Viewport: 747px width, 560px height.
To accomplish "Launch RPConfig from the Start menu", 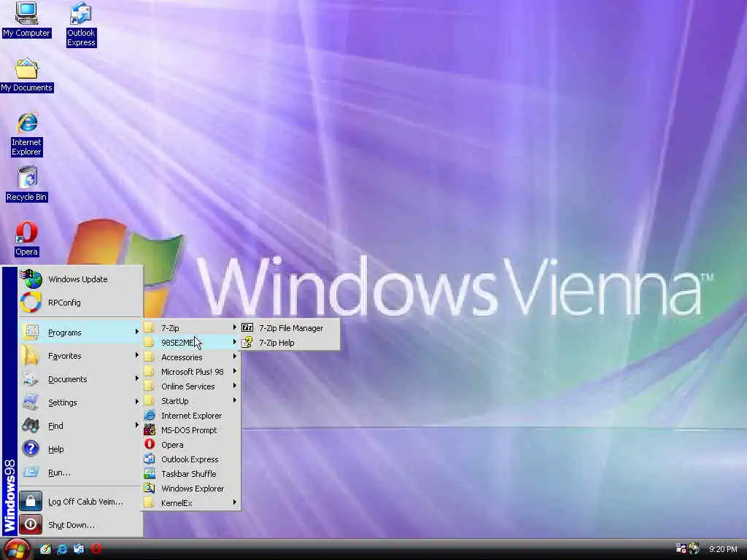I will click(x=80, y=303).
